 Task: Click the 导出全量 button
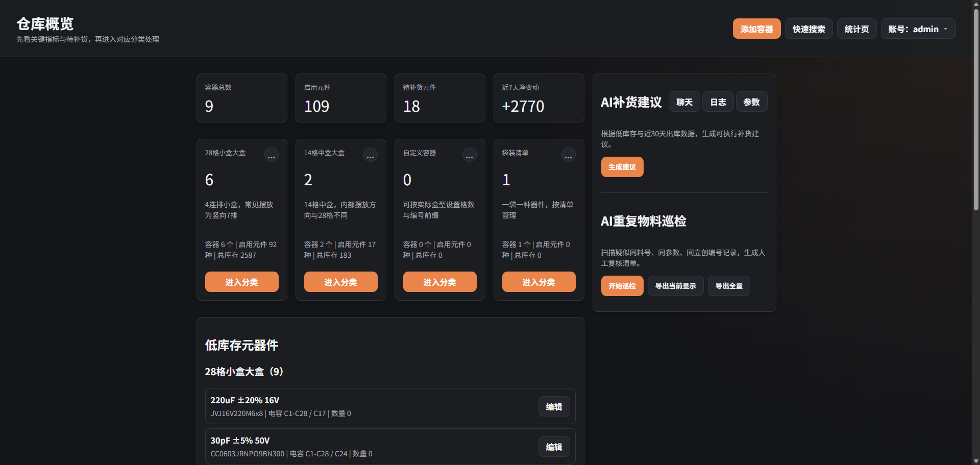tap(728, 286)
